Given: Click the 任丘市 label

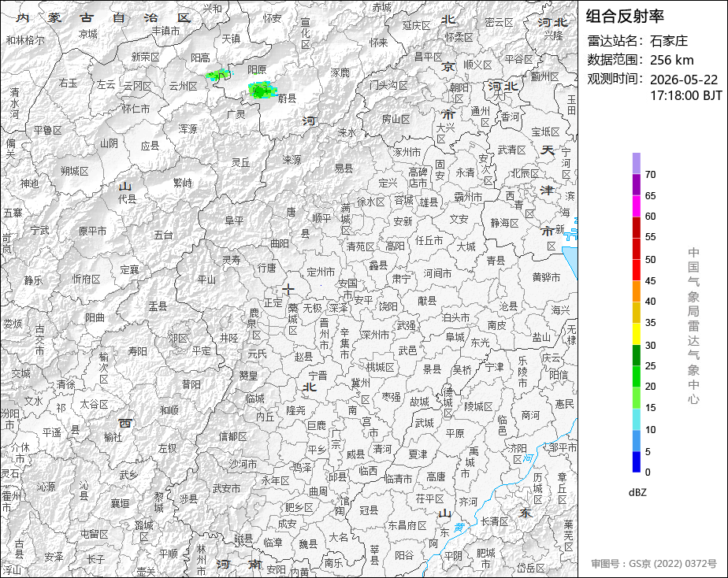Looking at the screenshot, I should click(429, 240).
